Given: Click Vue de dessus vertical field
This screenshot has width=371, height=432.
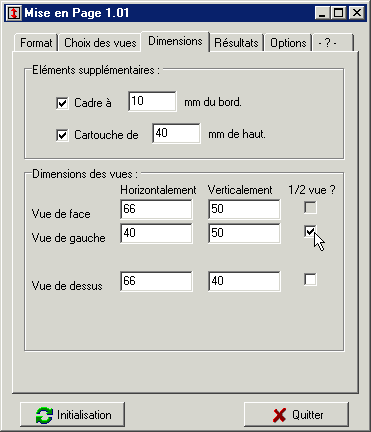Looking at the screenshot, I should point(244,281).
